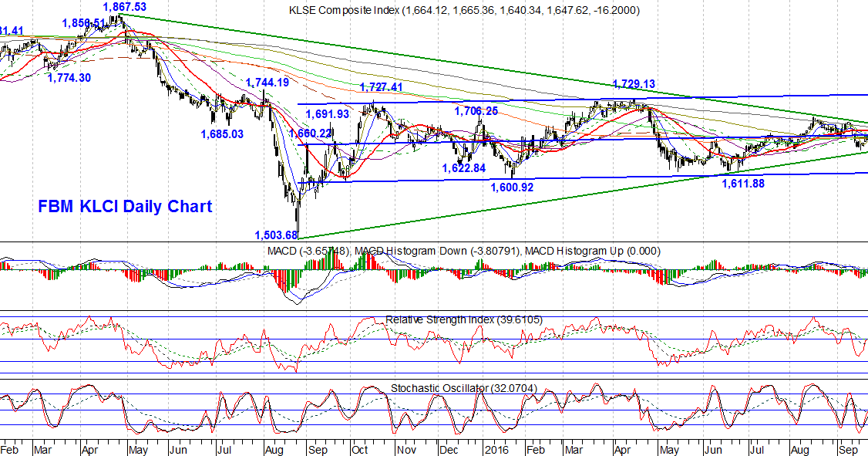The height and width of the screenshot is (456, 868).
Task: Click the 2016 year axis label
Action: coord(495,449)
